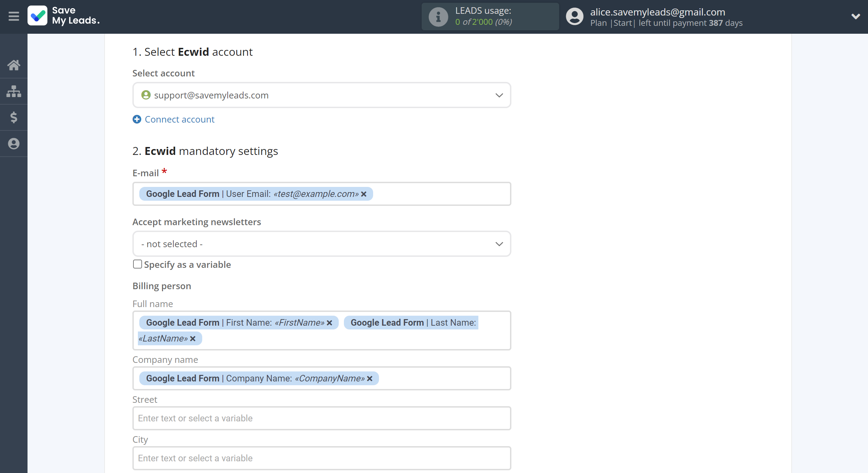Click the Plan Start payment info text

click(666, 23)
